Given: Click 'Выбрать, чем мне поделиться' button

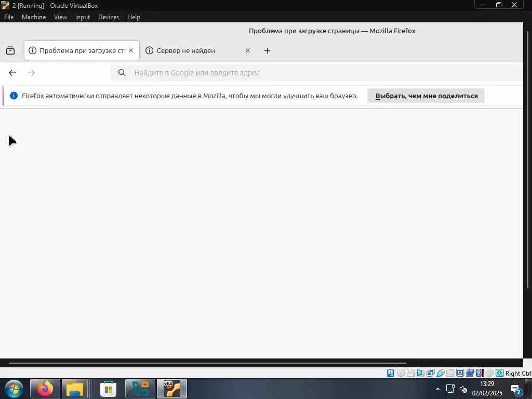Looking at the screenshot, I should click(x=426, y=96).
